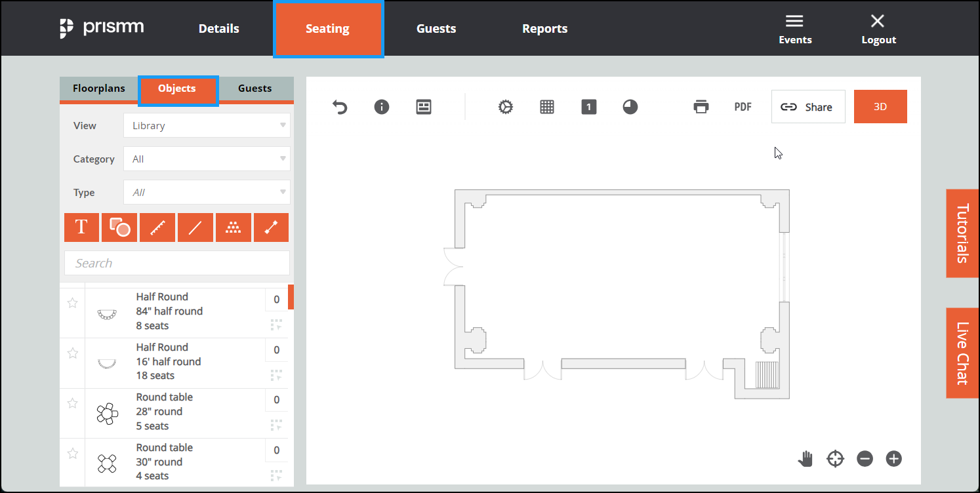
Task: Click the undo arrow icon
Action: pos(340,107)
